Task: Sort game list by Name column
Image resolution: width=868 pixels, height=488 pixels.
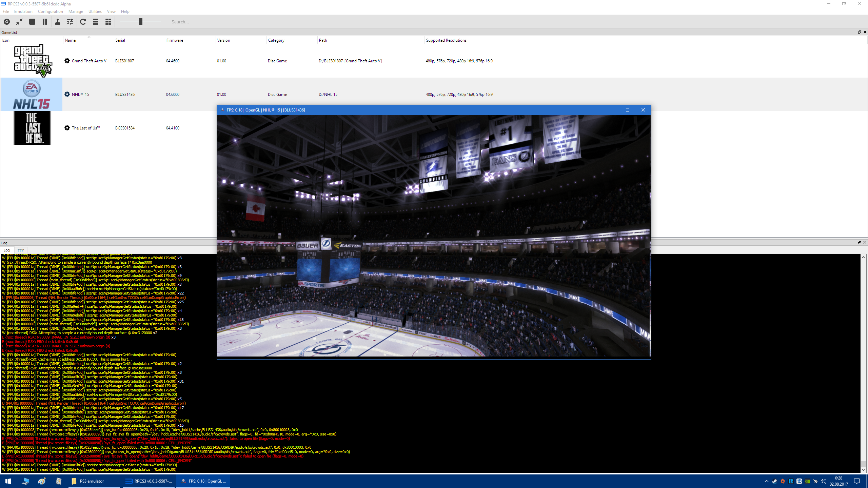Action: pyautogui.click(x=70, y=40)
